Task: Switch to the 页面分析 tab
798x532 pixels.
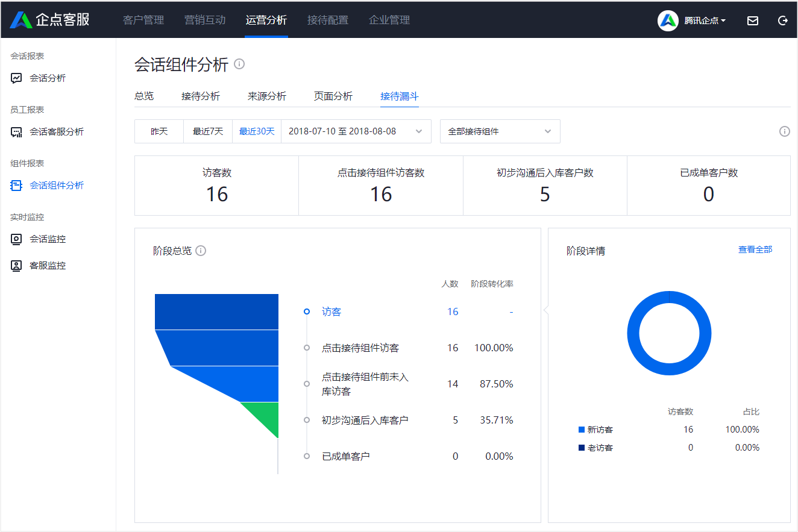Action: coord(333,96)
